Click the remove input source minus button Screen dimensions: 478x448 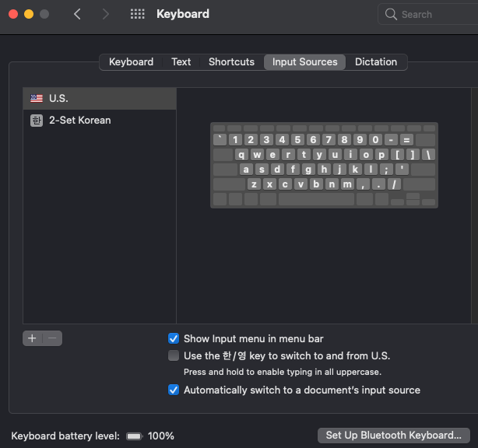(52, 338)
